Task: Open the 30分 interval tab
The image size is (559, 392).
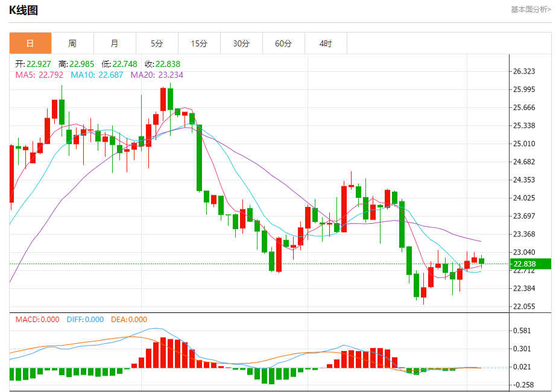Action: 241,43
